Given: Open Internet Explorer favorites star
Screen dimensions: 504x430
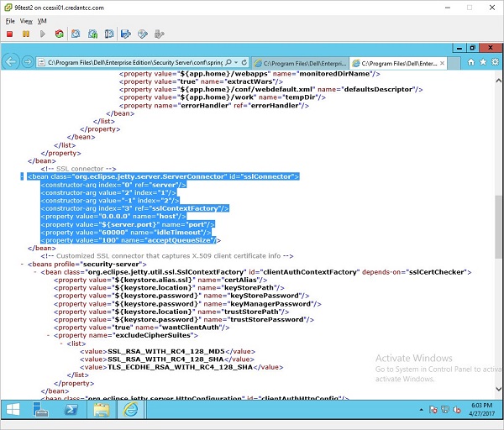Looking at the screenshot, I should 483,62.
